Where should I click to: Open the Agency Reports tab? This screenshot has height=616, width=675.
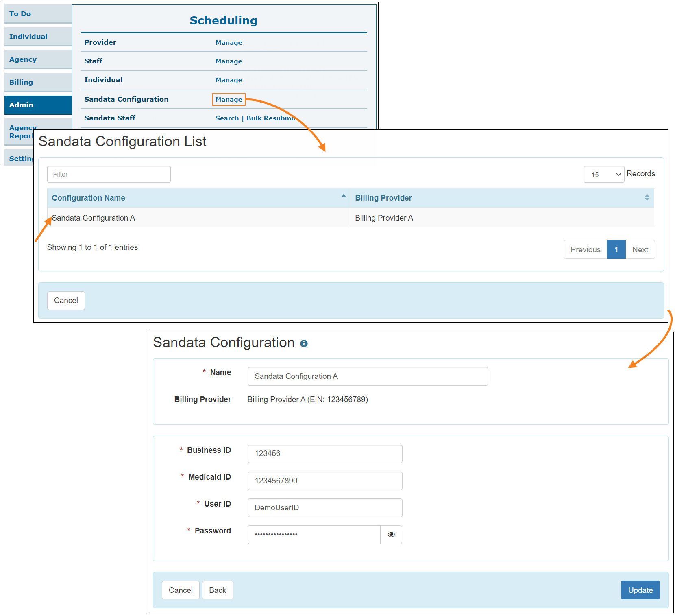[21, 132]
